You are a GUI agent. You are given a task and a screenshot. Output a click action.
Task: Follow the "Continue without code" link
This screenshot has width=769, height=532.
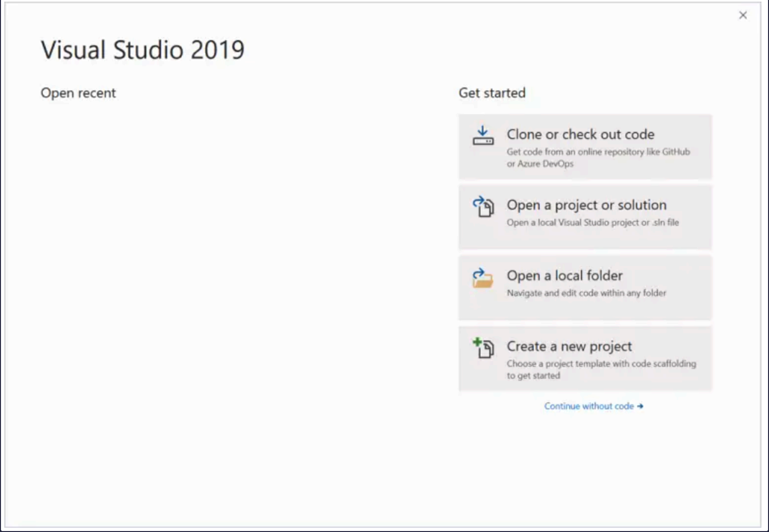point(588,406)
